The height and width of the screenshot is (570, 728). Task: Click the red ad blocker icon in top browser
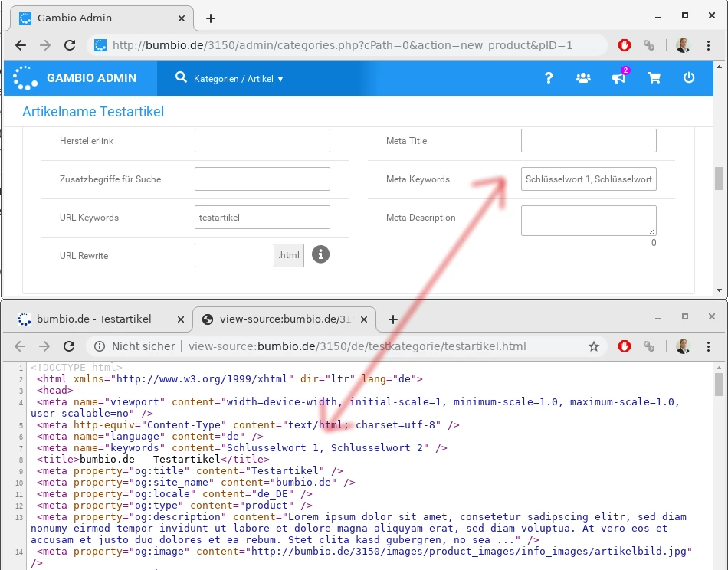[x=625, y=45]
